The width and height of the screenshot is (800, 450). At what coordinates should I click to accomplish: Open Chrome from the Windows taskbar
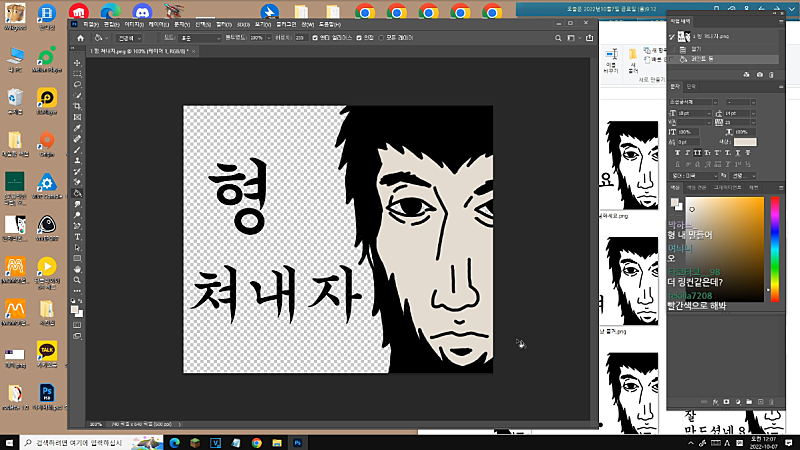coord(257,441)
